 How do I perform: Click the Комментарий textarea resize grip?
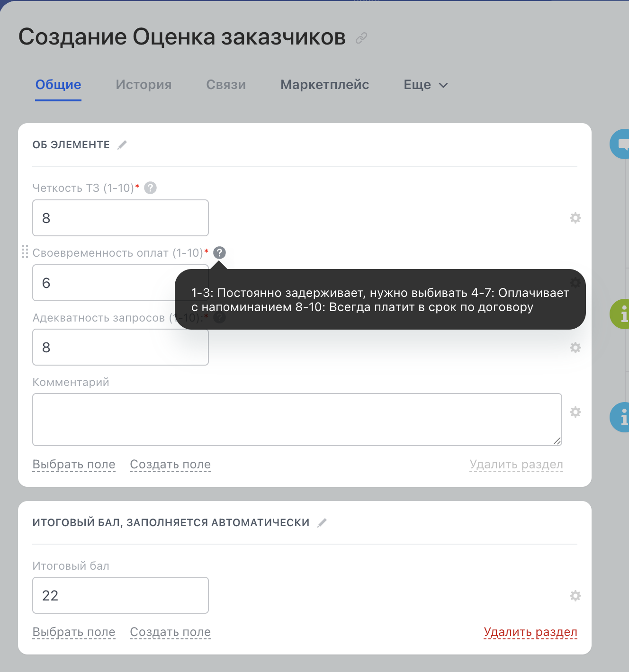click(557, 441)
